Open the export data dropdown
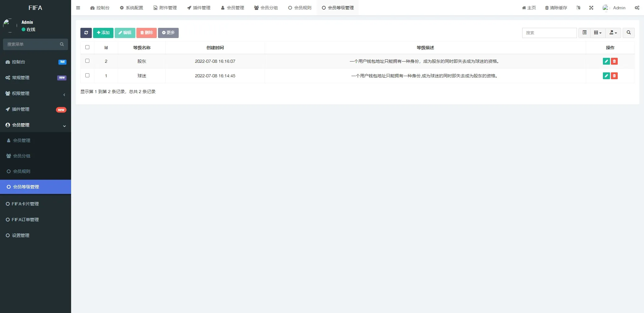Image resolution: width=644 pixels, height=313 pixels. (613, 33)
